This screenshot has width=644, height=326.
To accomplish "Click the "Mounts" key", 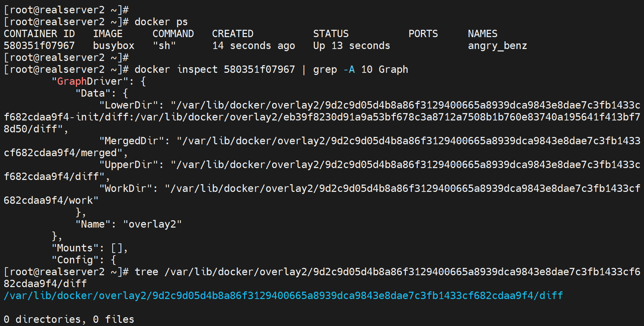I will coord(75,248).
